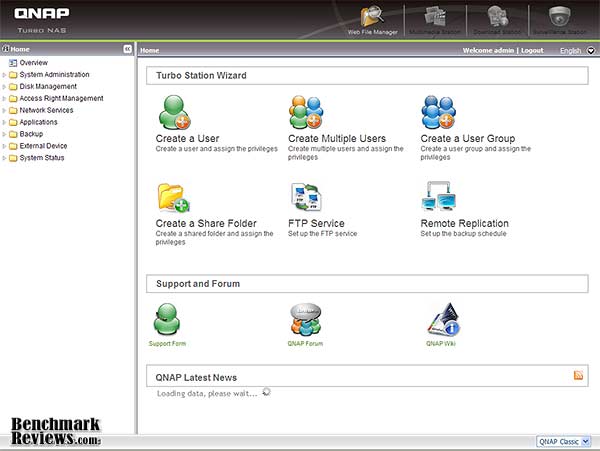
Task: Click the Create a User title
Action: coord(188,138)
